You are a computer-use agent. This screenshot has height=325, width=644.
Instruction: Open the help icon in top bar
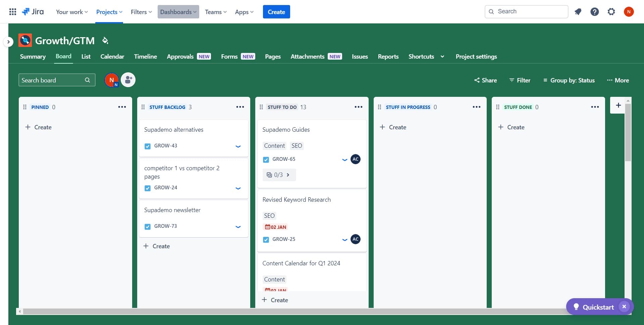coord(594,11)
